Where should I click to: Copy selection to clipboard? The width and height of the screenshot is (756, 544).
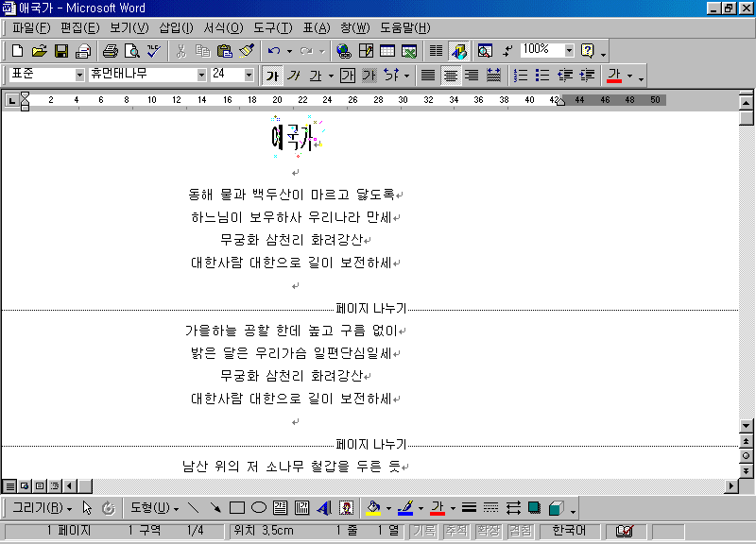202,51
